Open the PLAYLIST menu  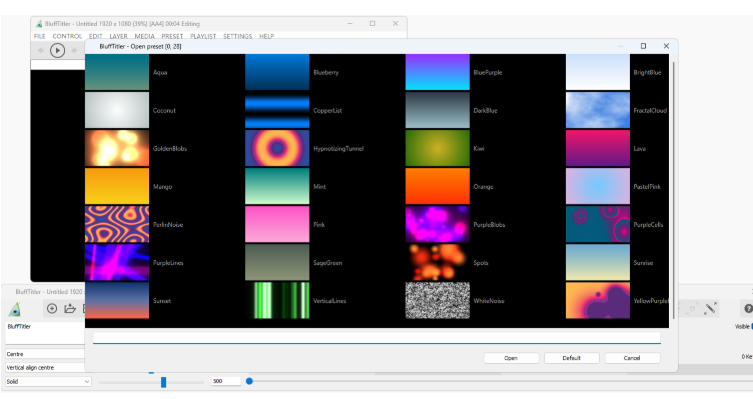(203, 36)
